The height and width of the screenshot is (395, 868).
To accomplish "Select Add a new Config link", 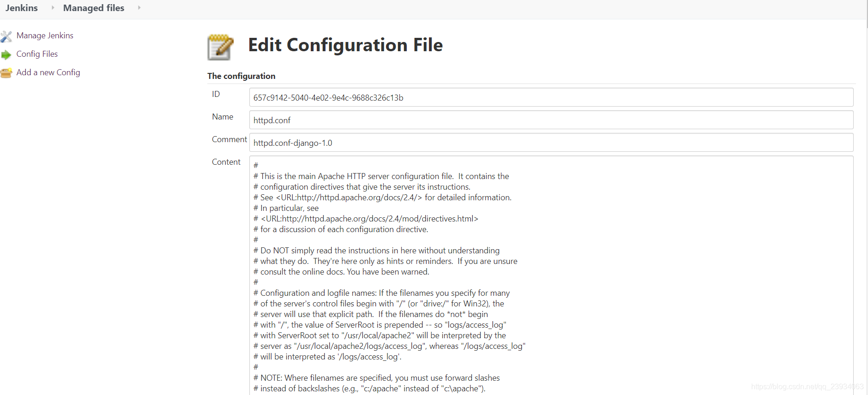I will point(48,72).
